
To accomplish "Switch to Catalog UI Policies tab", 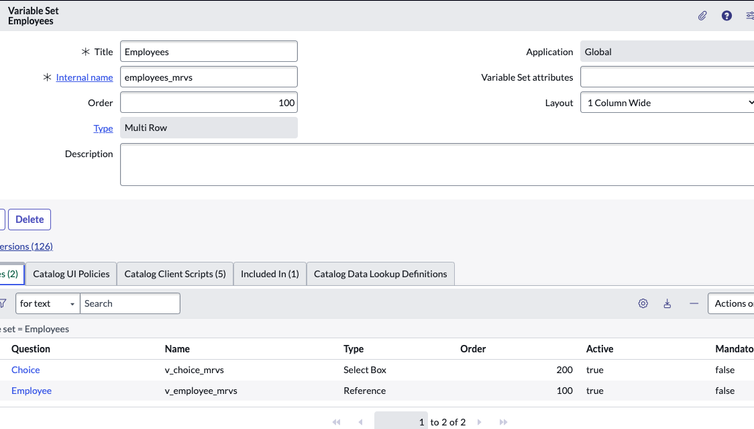I will pos(71,274).
